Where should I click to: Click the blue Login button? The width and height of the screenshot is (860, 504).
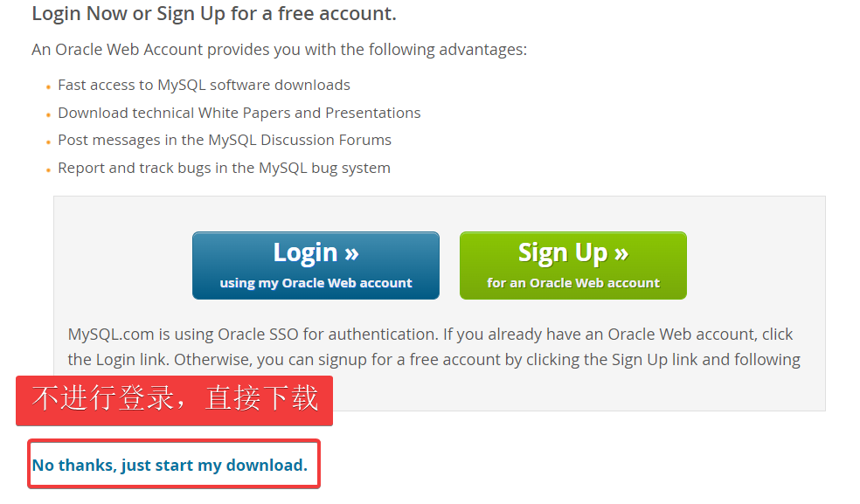(x=316, y=266)
